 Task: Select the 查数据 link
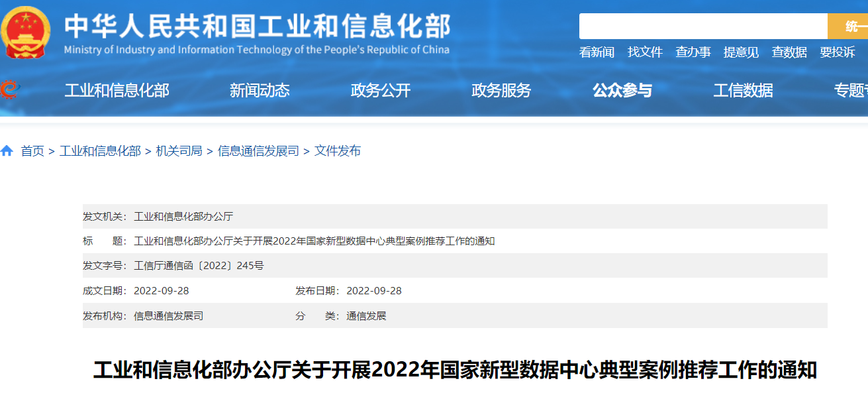[789, 52]
